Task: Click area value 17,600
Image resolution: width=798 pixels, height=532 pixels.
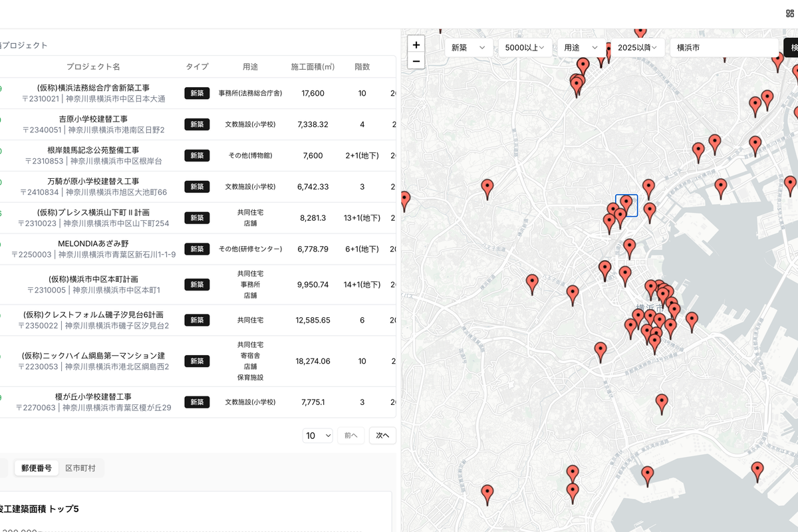Action: click(313, 93)
